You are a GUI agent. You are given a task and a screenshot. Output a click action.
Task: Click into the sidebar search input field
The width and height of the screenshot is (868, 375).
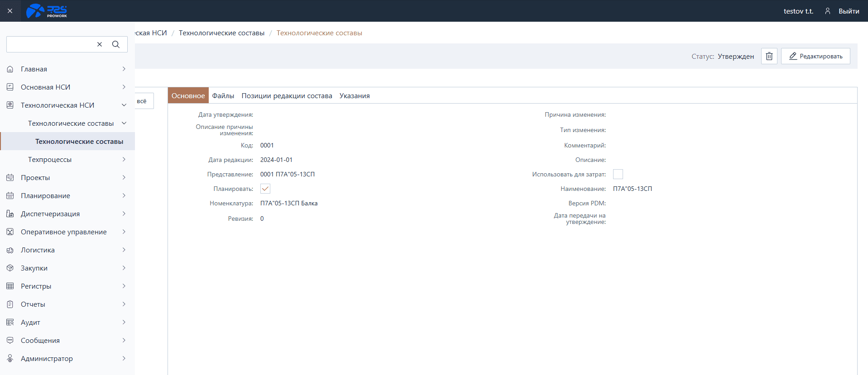pos(50,44)
